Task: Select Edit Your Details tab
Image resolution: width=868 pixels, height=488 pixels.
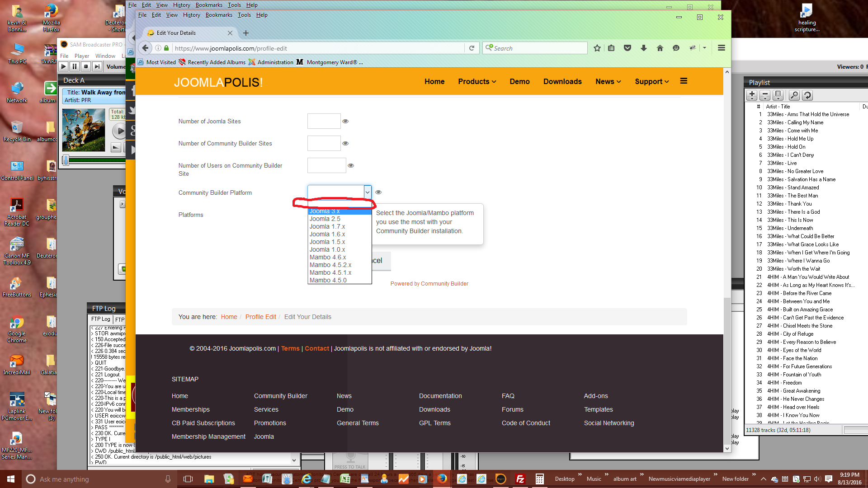Action: point(190,33)
